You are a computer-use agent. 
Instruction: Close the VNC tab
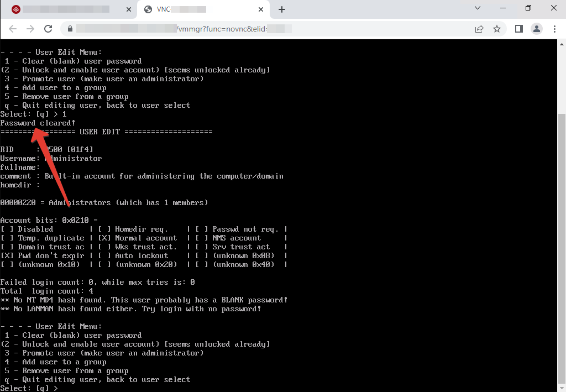tap(260, 9)
